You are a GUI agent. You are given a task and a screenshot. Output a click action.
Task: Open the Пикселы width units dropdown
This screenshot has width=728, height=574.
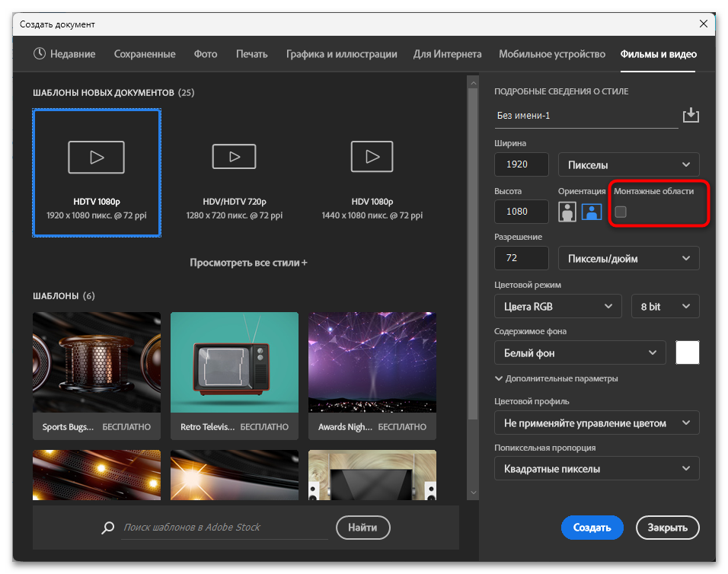tap(628, 164)
